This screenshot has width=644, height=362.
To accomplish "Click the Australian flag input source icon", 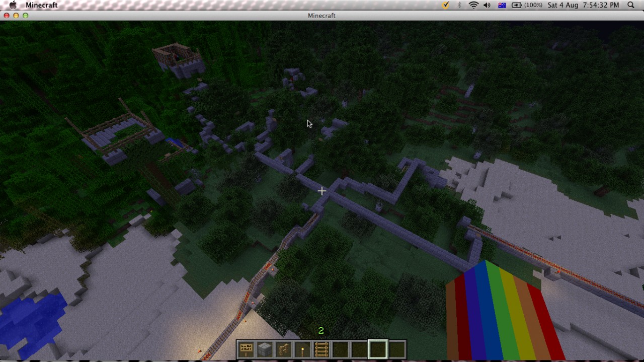I will point(501,5).
